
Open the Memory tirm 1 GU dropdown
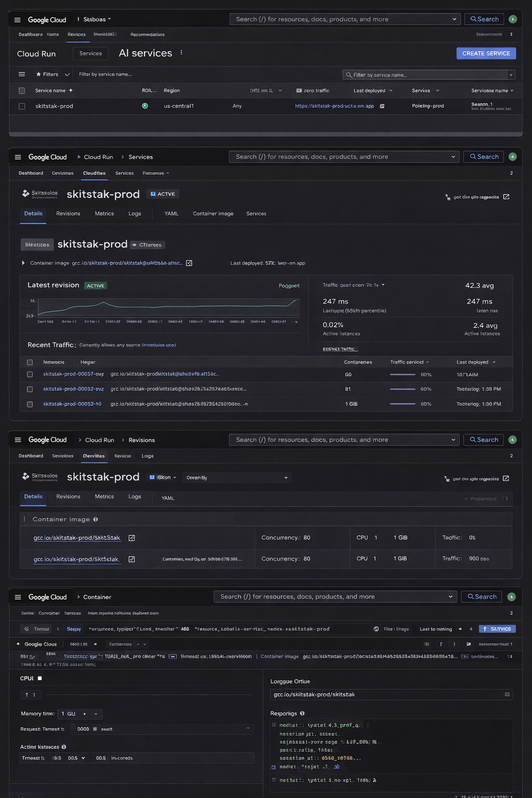pos(80,714)
